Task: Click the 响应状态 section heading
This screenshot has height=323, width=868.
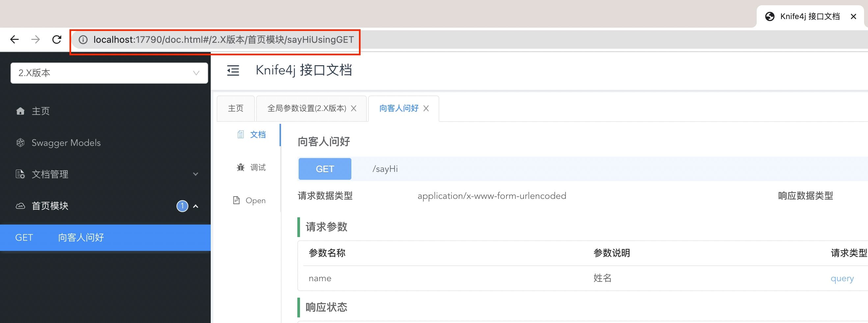Action: [326, 307]
